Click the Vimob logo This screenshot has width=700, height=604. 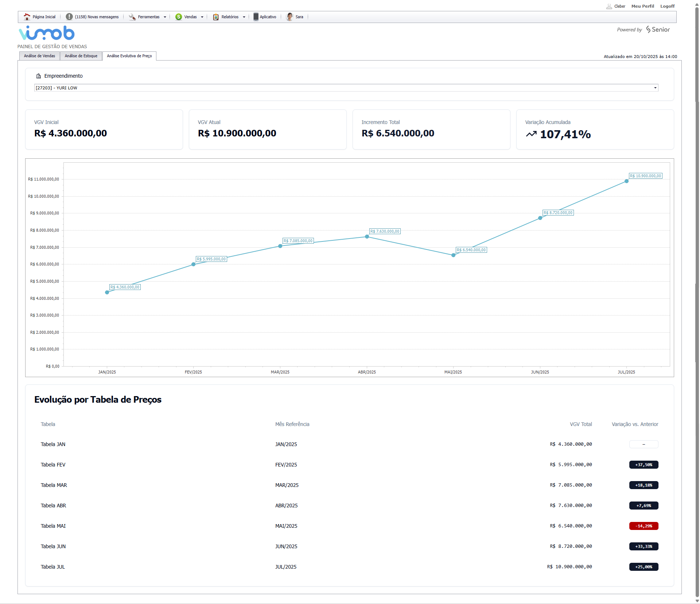[x=47, y=33]
